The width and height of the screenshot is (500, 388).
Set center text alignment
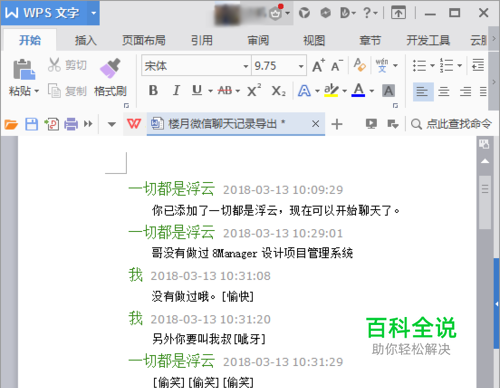tap(444, 91)
